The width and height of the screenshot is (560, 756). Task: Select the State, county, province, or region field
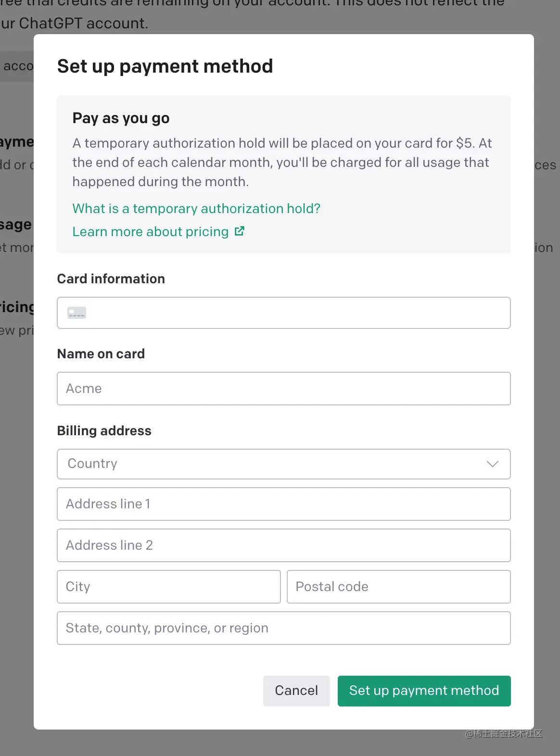pos(283,628)
